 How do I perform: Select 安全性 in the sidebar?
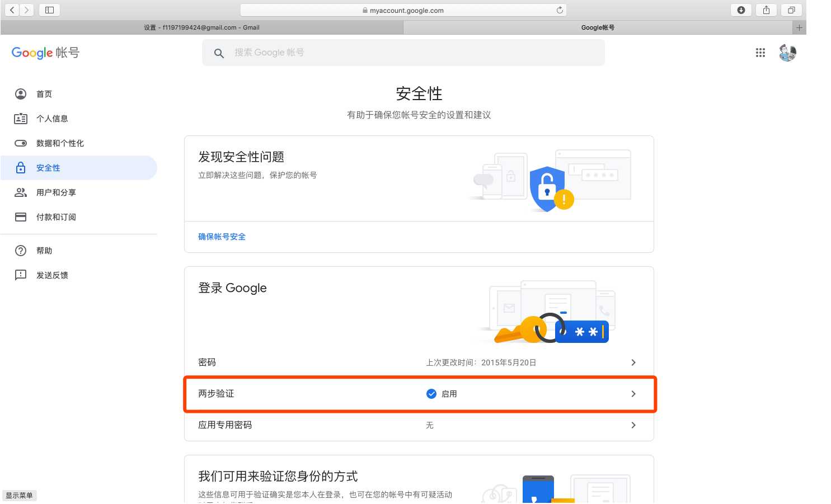coord(79,168)
